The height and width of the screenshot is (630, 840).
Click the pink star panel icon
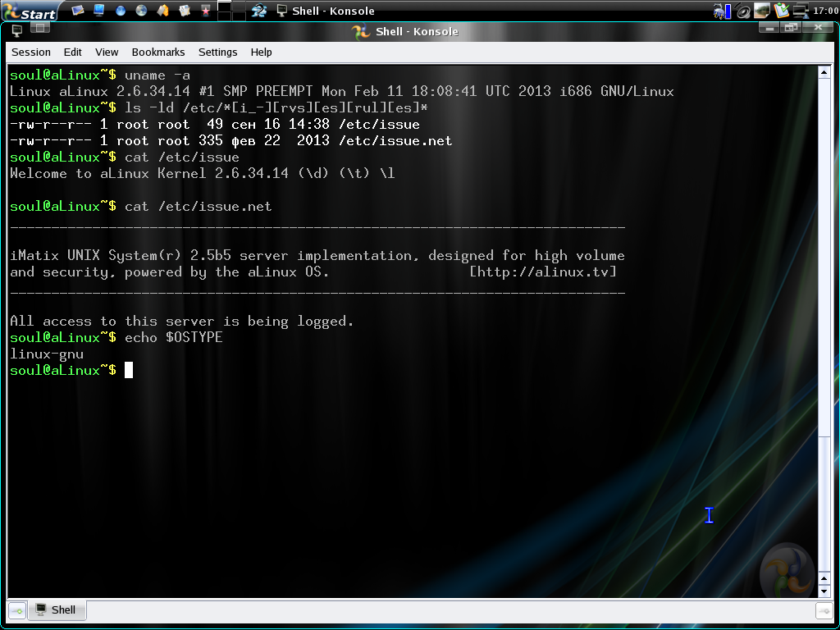(x=206, y=10)
